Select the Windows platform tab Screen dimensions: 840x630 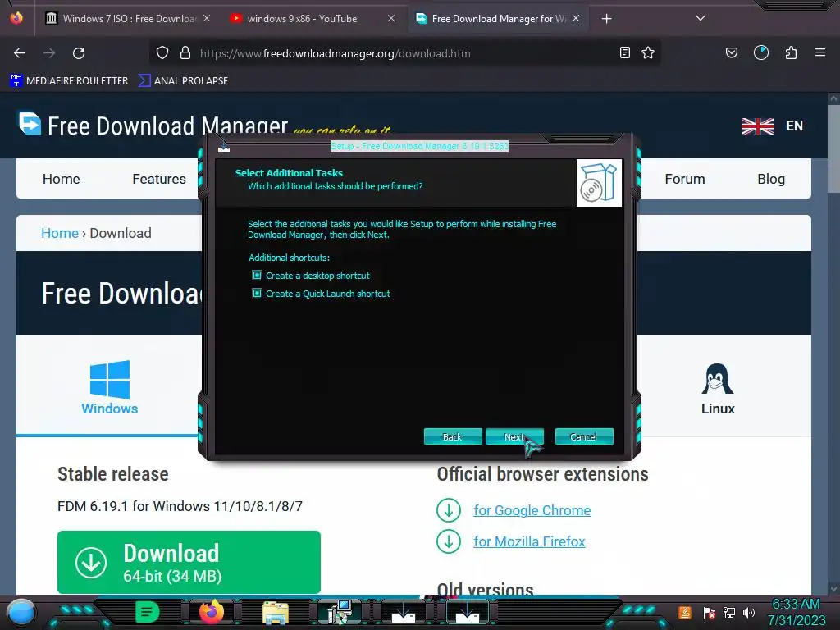[x=109, y=386]
